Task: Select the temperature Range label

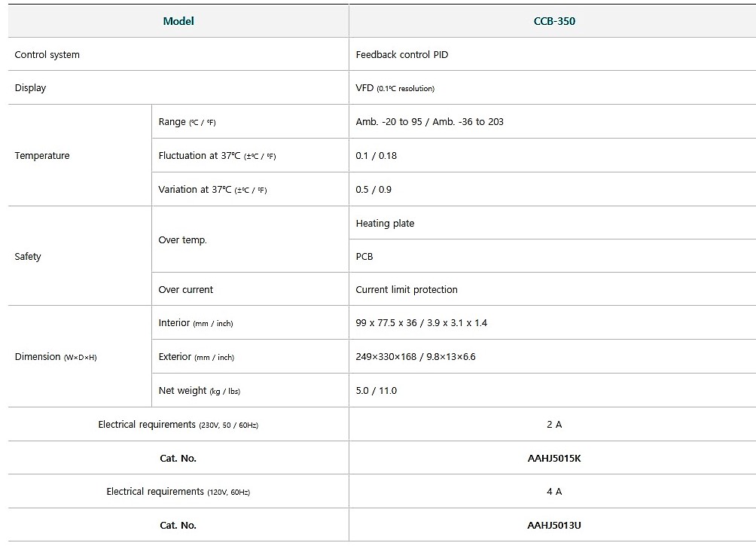Action: 187,122
